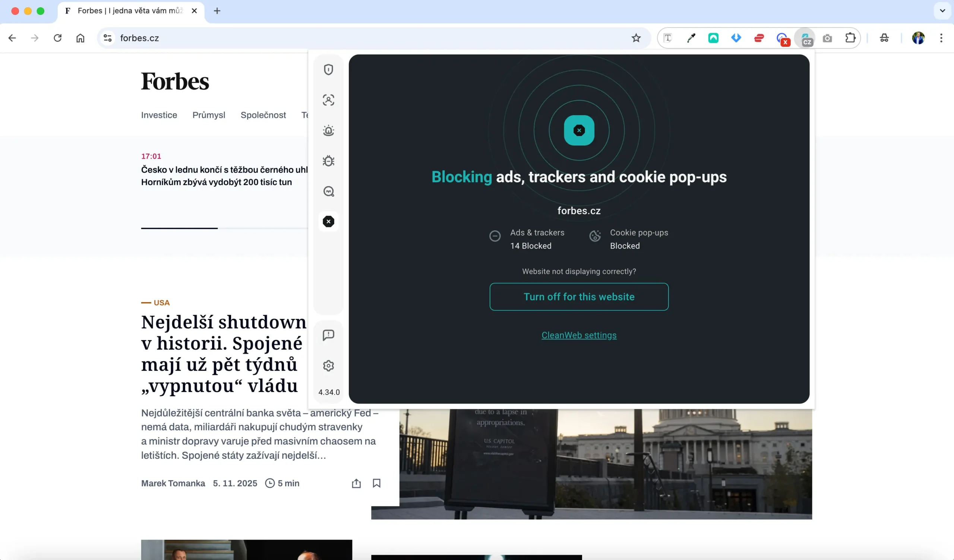This screenshot has width=954, height=560.
Task: Bookmark the shutdown article
Action: [x=377, y=483]
